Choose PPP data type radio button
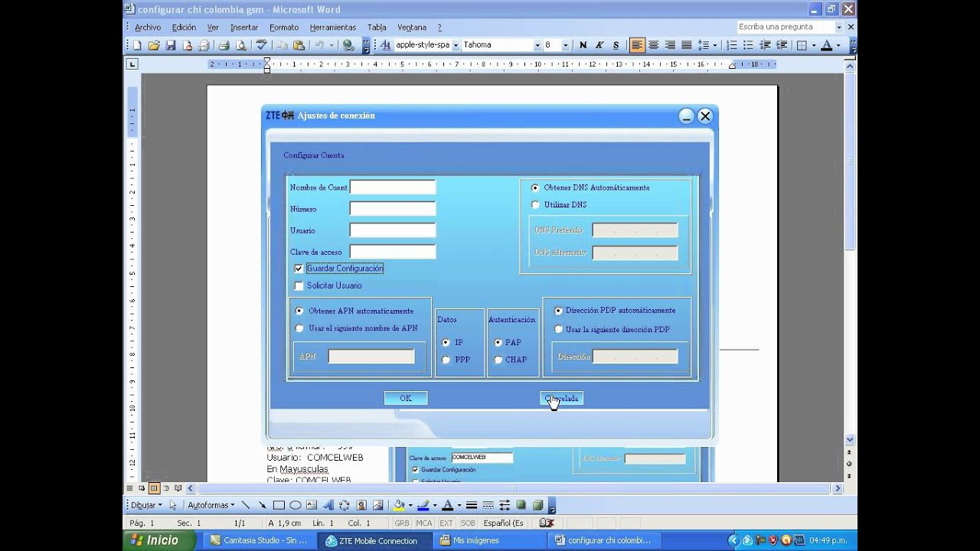980x551 pixels. 446,360
